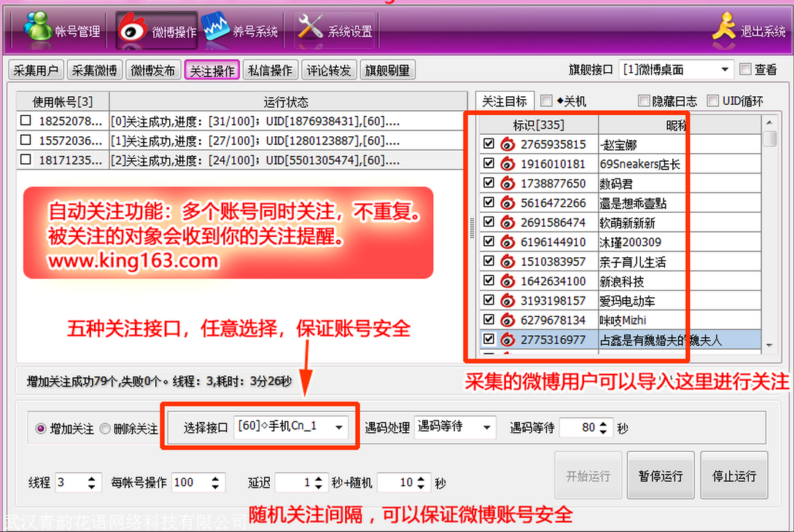Click 每帐号操作 input field 100

coord(190,482)
